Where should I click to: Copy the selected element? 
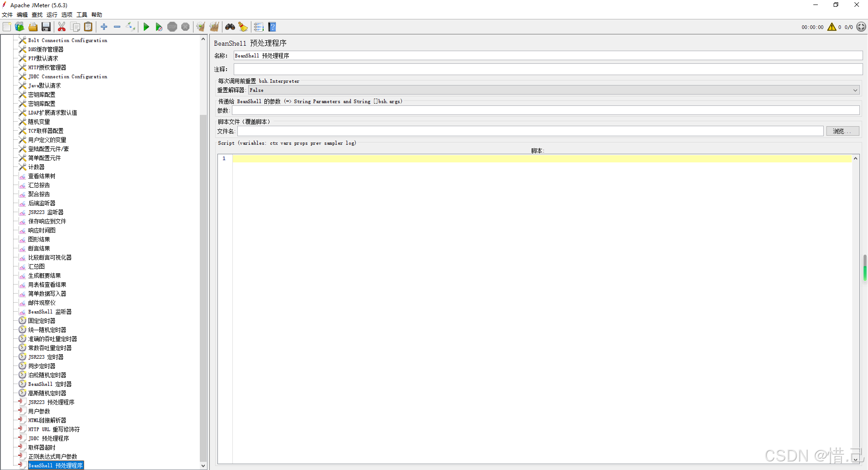75,27
